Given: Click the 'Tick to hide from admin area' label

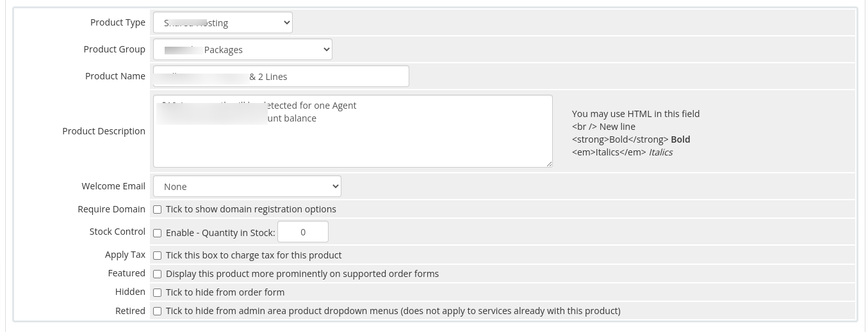Looking at the screenshot, I should pos(393,311).
